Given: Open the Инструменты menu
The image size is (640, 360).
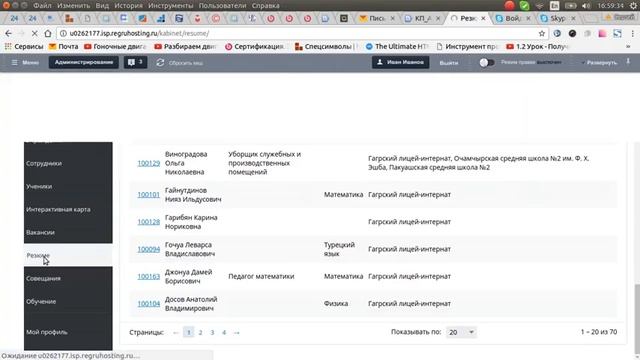Looking at the screenshot, I should point(171,6).
